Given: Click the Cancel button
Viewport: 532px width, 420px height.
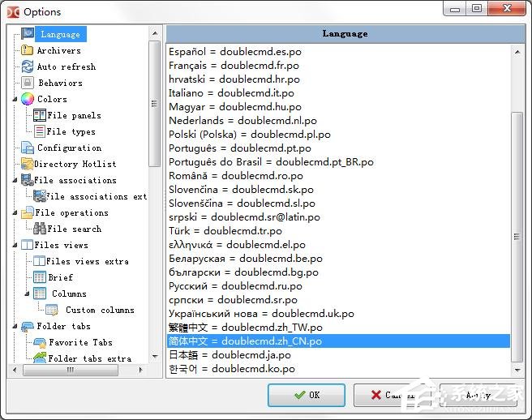Looking at the screenshot, I should click(x=393, y=395).
